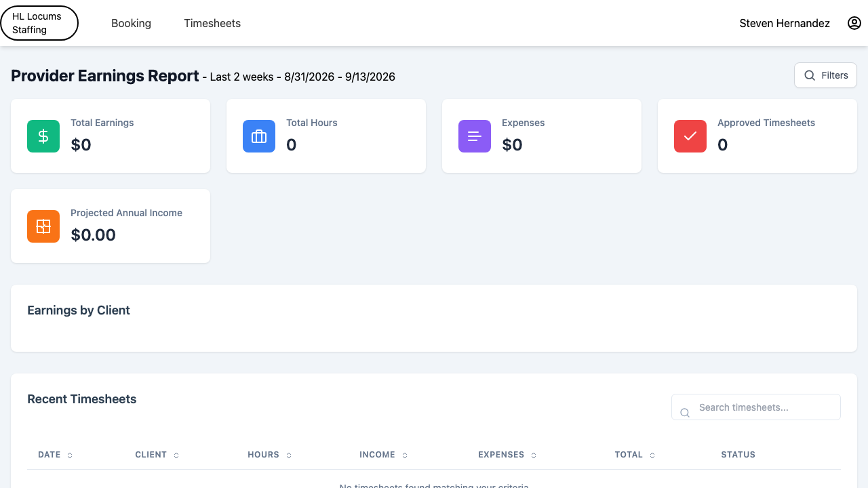Go to the Timesheets navigation tab
The image size is (868, 488).
pos(212,23)
